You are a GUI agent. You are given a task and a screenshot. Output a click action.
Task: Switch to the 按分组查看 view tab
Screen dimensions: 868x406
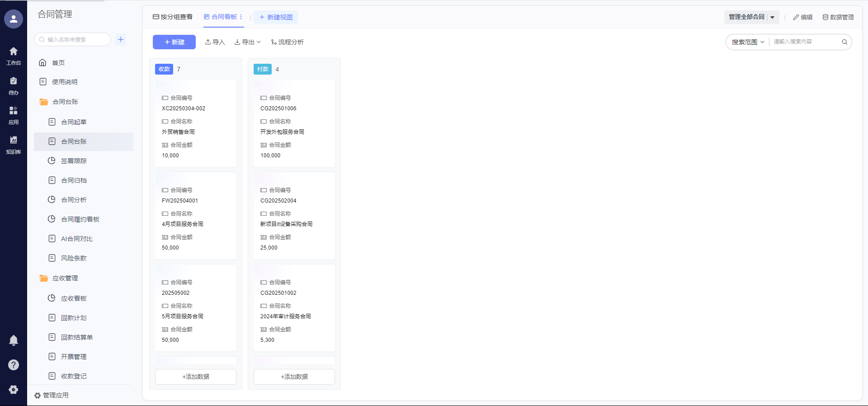click(x=173, y=17)
